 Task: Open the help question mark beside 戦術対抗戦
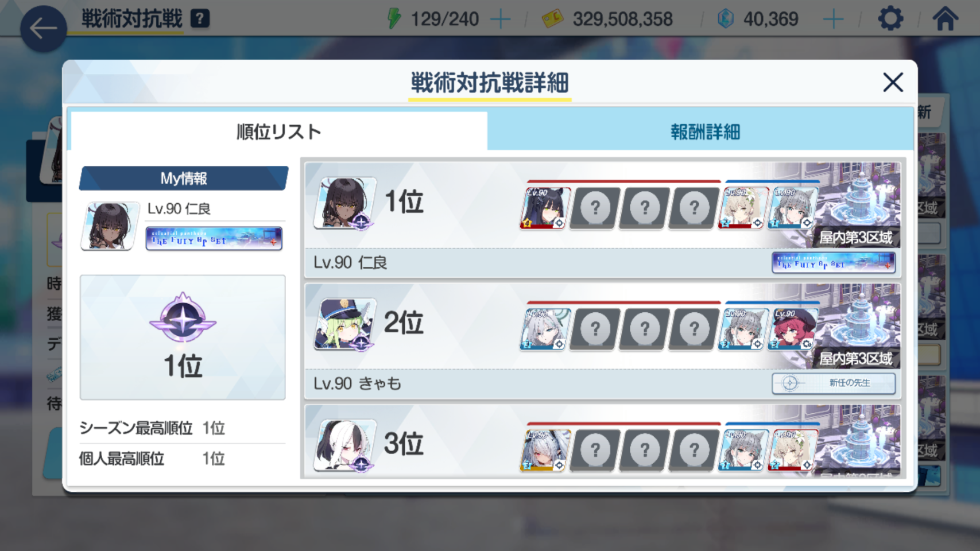pyautogui.click(x=200, y=19)
